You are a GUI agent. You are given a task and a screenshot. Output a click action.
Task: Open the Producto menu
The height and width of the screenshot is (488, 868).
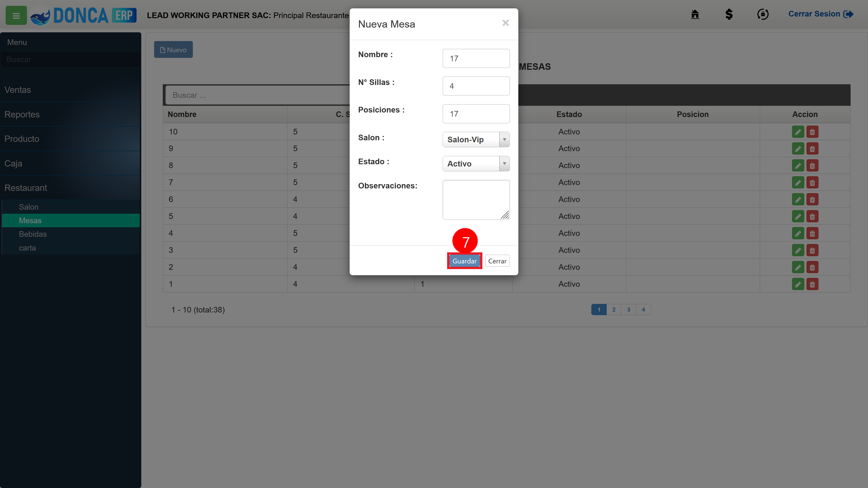tap(71, 139)
